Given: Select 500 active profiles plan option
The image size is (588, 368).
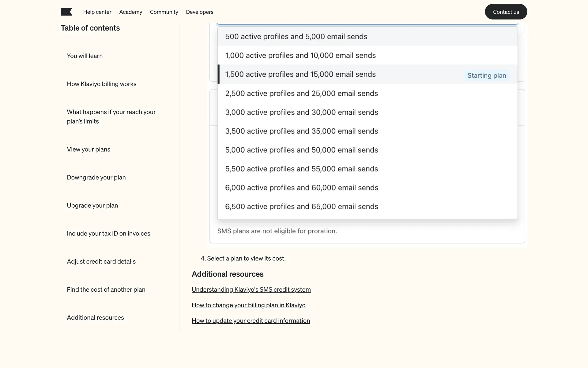Looking at the screenshot, I should (x=296, y=36).
